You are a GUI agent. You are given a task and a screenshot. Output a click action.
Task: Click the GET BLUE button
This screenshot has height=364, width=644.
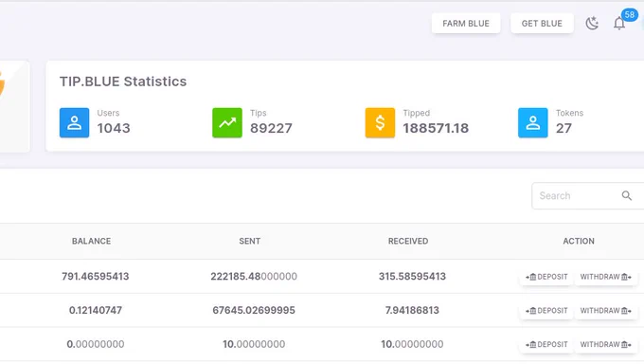point(542,24)
